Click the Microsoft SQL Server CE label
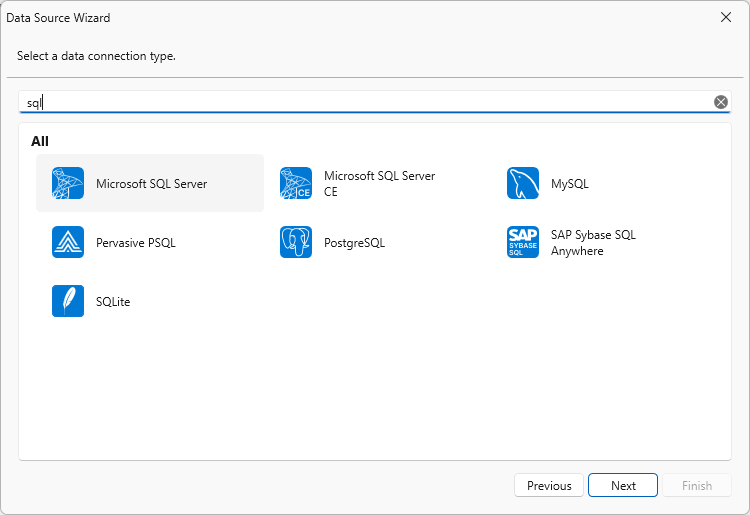This screenshot has width=750, height=515. [x=379, y=184]
